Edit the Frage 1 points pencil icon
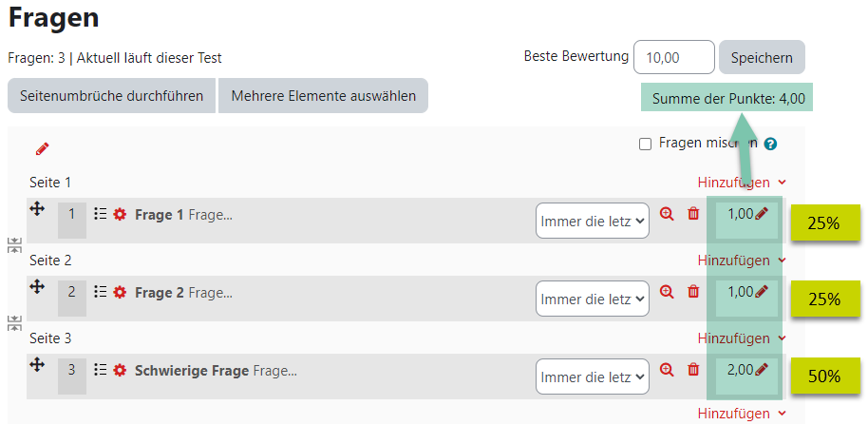This screenshot has width=868, height=425. 763,213
